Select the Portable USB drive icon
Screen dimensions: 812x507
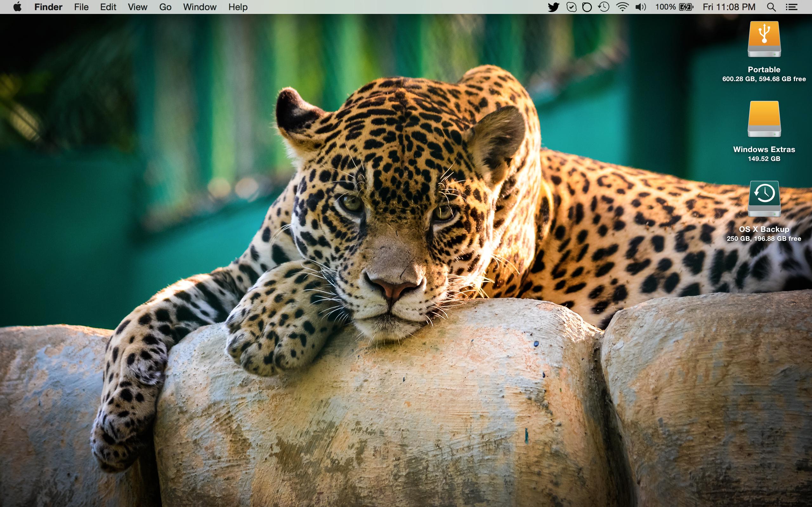[x=764, y=40]
